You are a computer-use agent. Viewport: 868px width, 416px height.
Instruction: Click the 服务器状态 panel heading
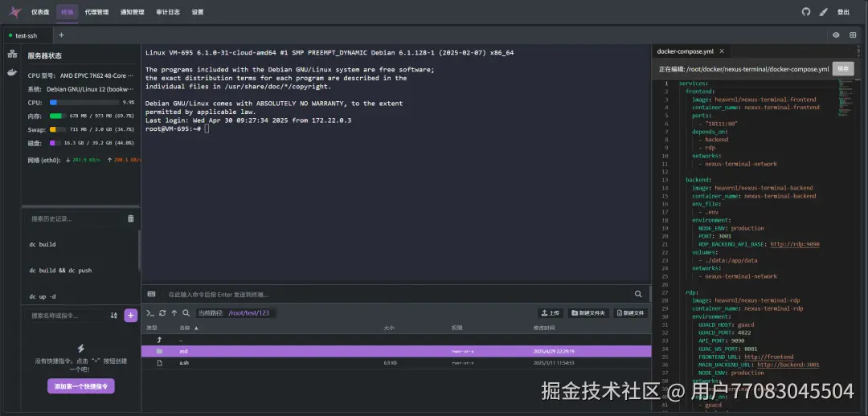(x=45, y=55)
